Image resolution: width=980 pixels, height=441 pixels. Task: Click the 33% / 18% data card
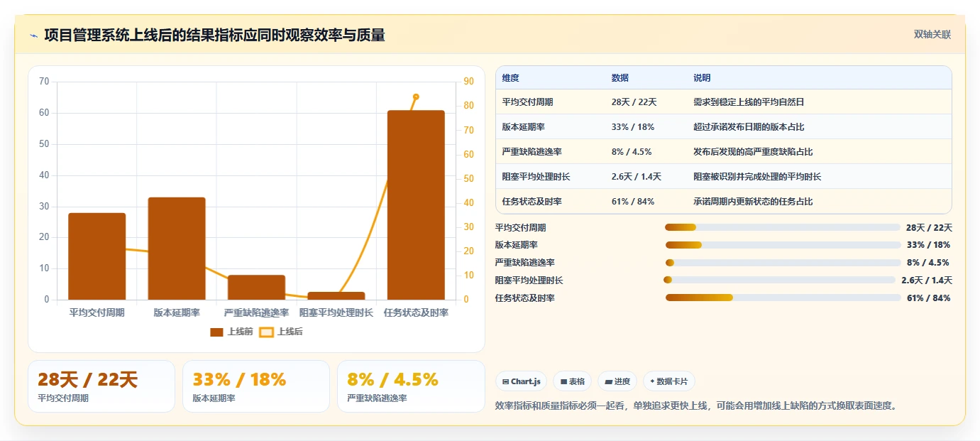pyautogui.click(x=256, y=386)
